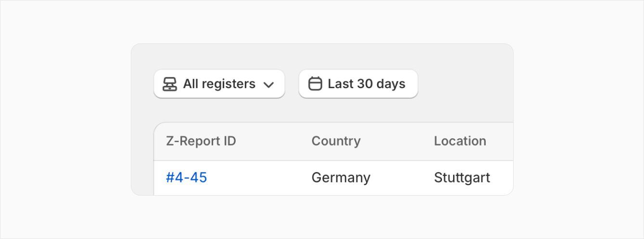Sort by the Country column header

pos(336,141)
